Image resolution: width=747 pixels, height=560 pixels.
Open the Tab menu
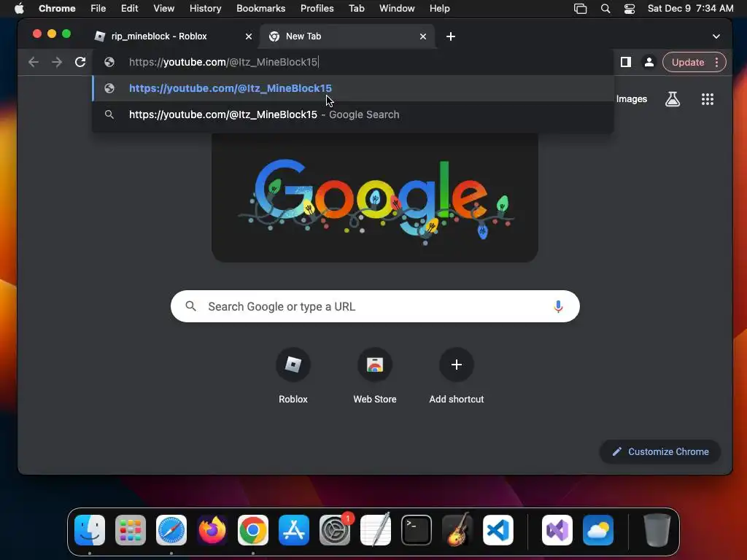356,8
